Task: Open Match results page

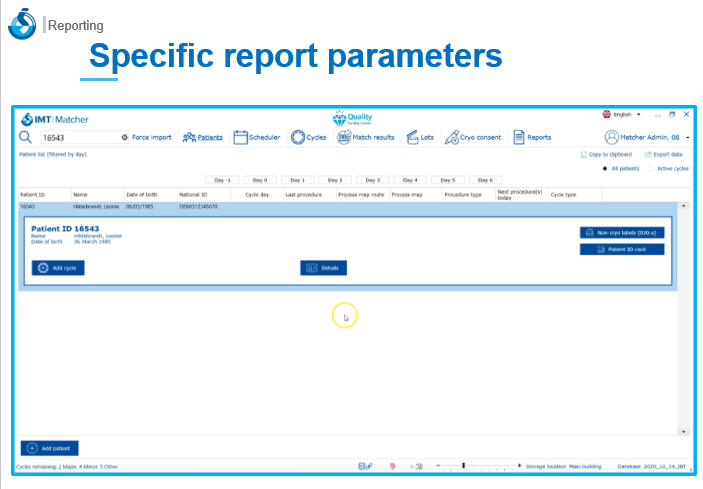Action: (x=366, y=137)
